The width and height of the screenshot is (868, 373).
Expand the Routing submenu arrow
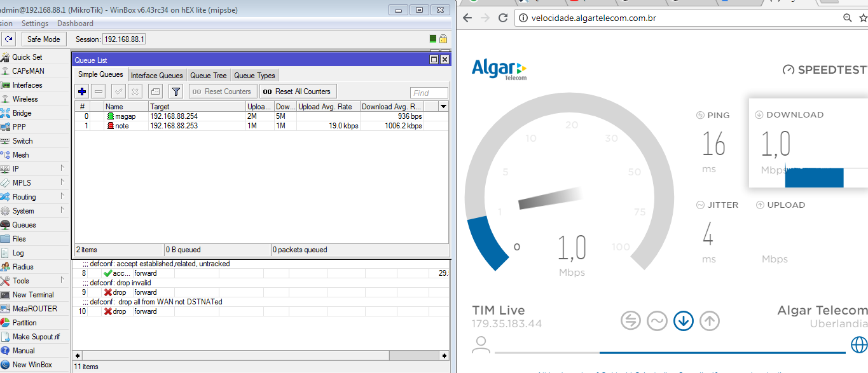coord(63,196)
